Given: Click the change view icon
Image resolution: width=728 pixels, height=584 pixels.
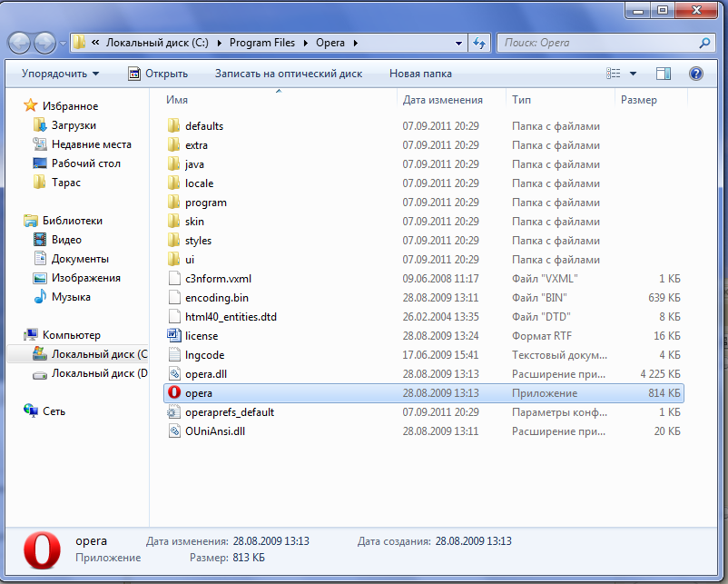Looking at the screenshot, I should [614, 74].
